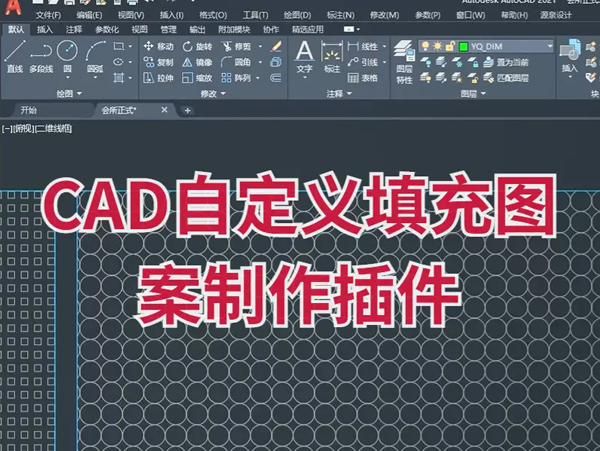Viewport: 600px width, 451px height.
Task: Click the ellipse tool icon in Draw panel
Action: coord(119,62)
